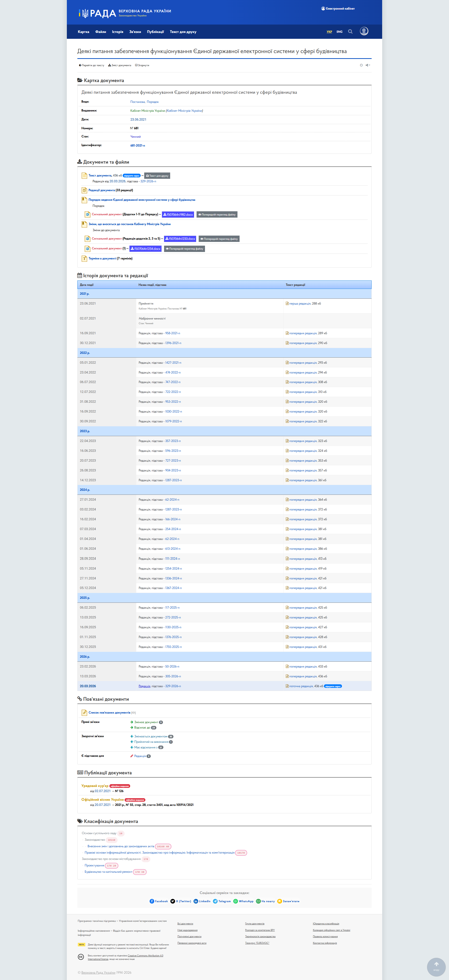Open Кабінет Міністрів України publisher link
This screenshot has height=980, width=449.
(x=148, y=111)
